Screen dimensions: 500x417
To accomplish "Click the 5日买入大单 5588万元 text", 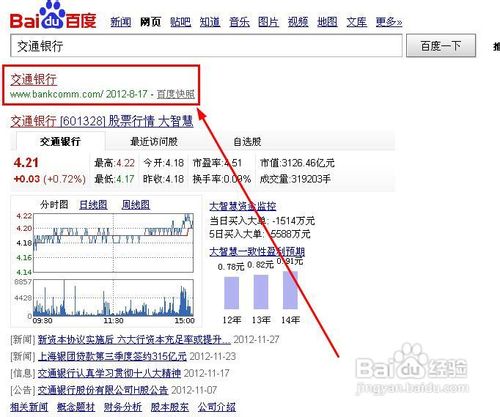I will [260, 234].
